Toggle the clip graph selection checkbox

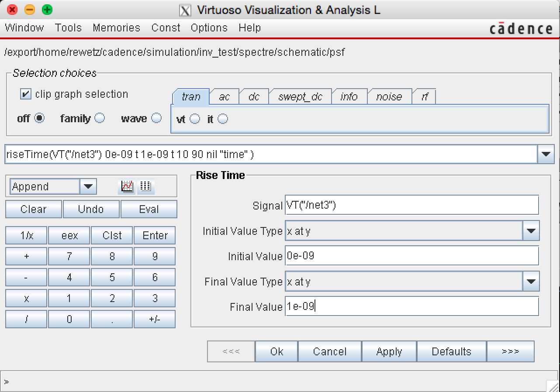(x=26, y=94)
